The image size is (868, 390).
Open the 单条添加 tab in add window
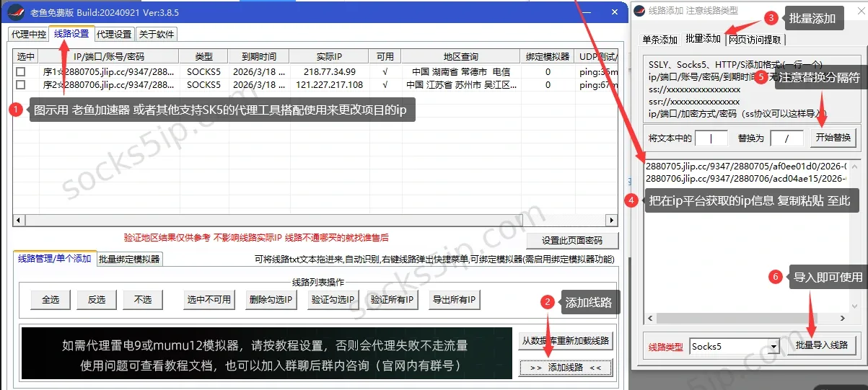[x=660, y=40]
